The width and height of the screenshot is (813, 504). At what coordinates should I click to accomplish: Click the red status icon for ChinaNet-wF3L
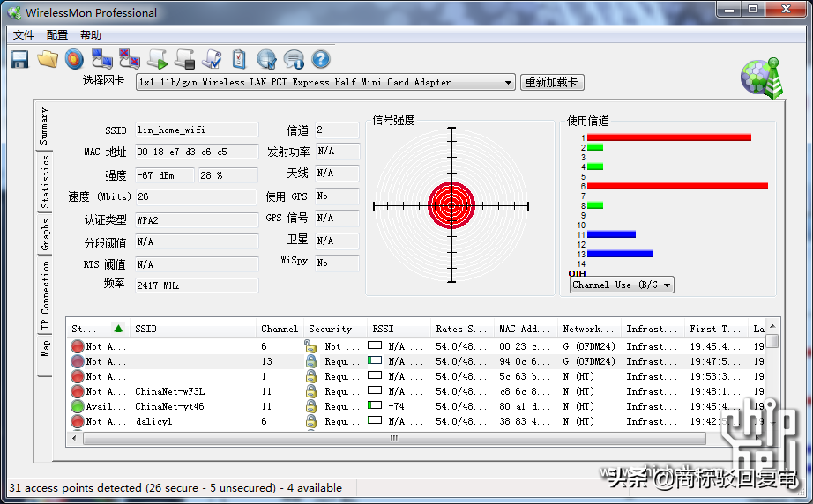coord(78,391)
